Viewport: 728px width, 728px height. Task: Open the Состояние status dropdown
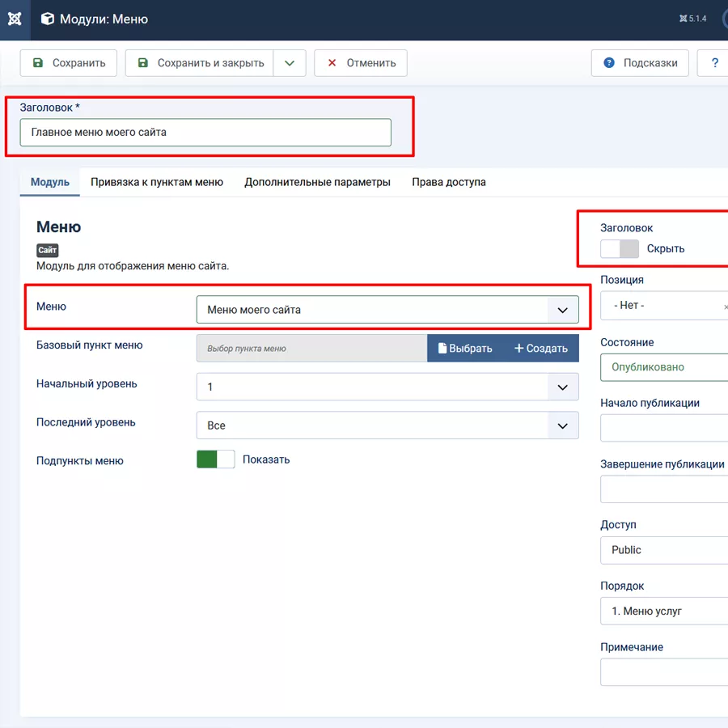[x=663, y=367]
